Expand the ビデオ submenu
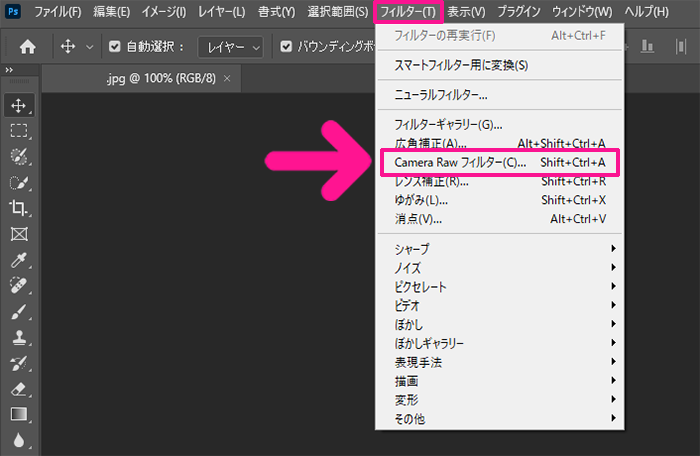Viewport: 700px width, 456px height. 500,305
